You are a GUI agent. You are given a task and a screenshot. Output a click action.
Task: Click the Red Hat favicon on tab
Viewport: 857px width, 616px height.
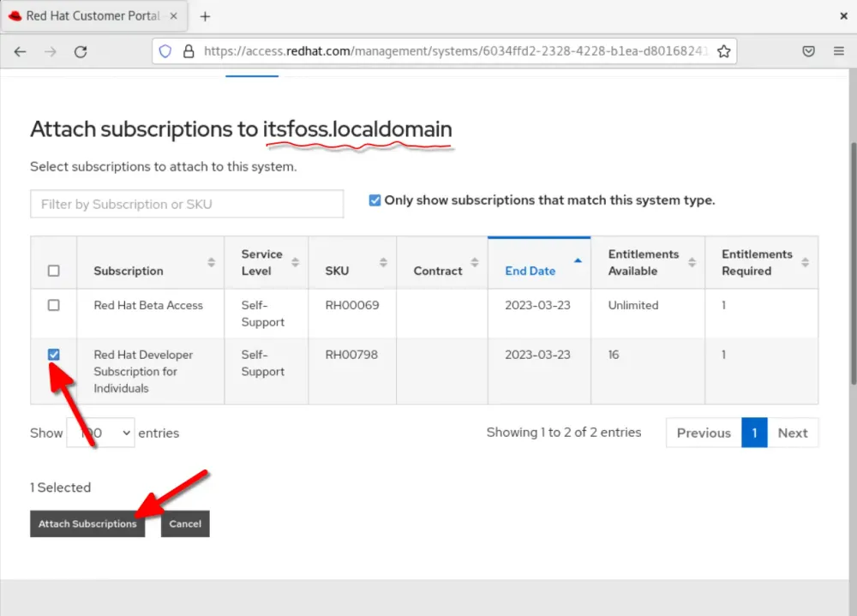tap(15, 16)
